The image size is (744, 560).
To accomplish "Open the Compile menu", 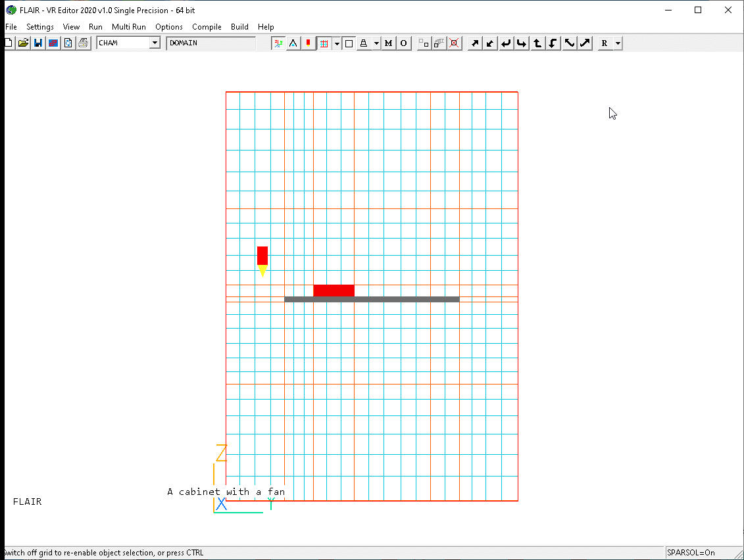I will (x=207, y=27).
